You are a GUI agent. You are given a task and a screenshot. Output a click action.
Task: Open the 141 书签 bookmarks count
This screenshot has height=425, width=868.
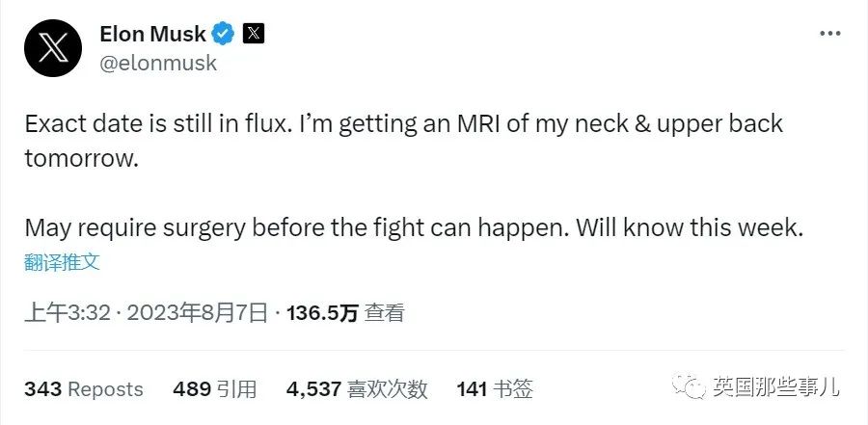[x=495, y=389]
